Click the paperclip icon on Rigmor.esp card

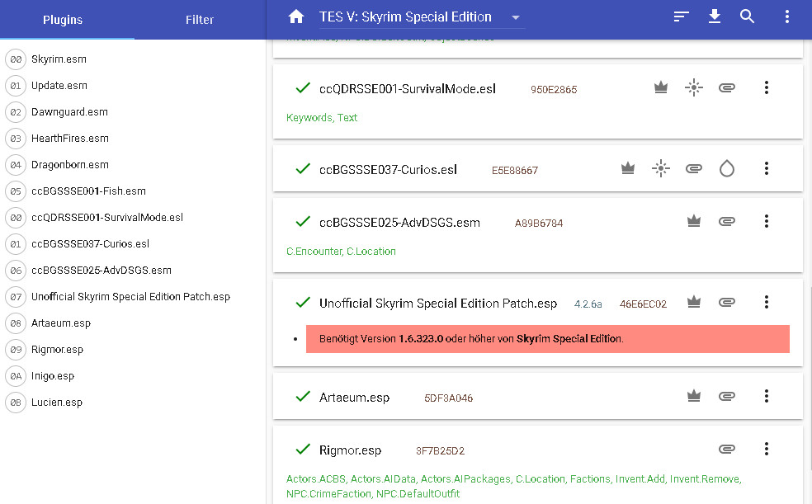(x=726, y=450)
